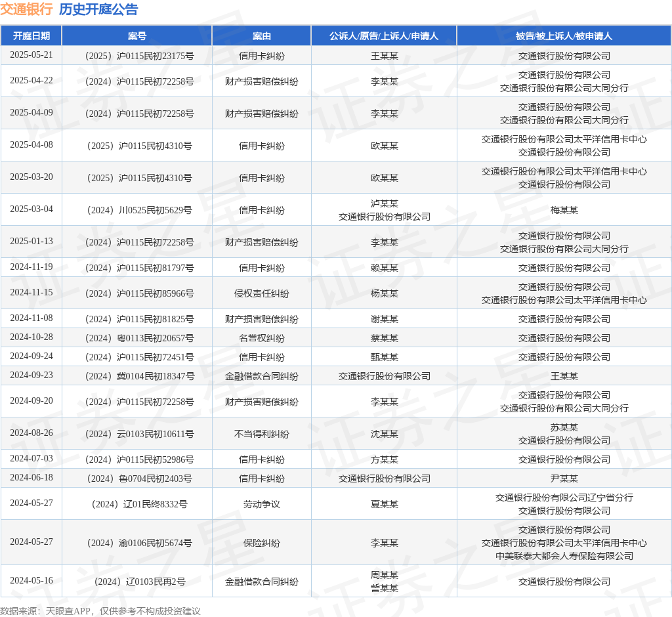Screen dimensions: 672x617
Task: Select the date cell 2024-07-03
Action: click(x=31, y=459)
